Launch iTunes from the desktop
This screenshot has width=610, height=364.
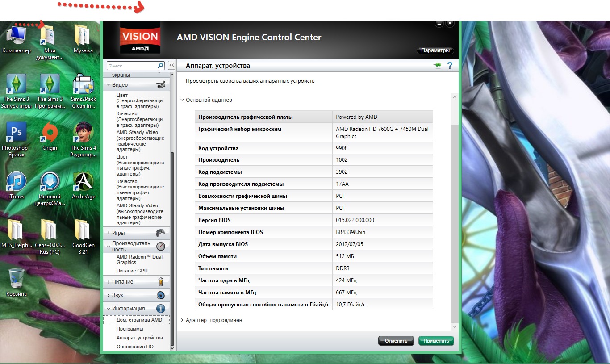(x=17, y=185)
